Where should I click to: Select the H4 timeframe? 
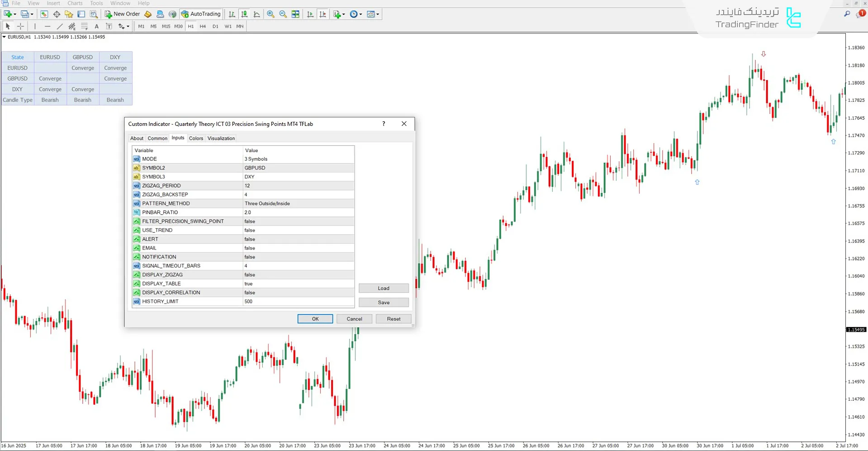coord(203,26)
